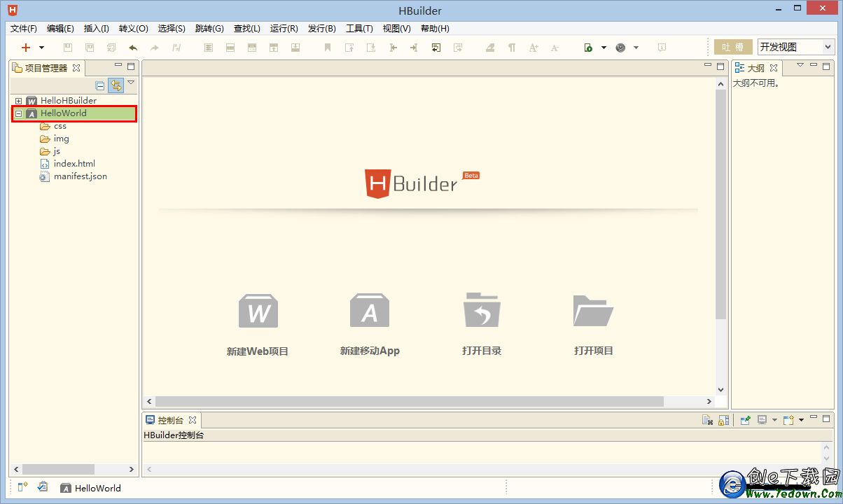Click the pin console icon
The height and width of the screenshot is (504, 843).
(745, 420)
